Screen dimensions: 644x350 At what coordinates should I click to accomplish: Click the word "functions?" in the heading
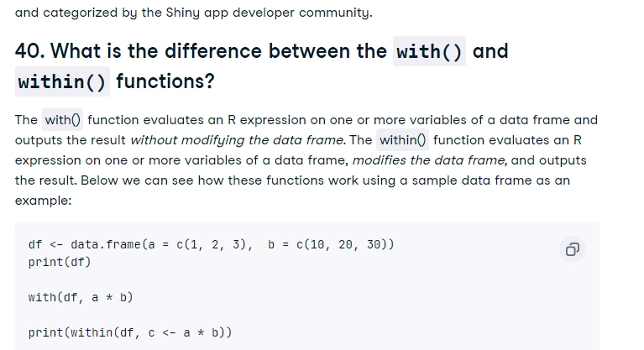pyautogui.click(x=165, y=81)
